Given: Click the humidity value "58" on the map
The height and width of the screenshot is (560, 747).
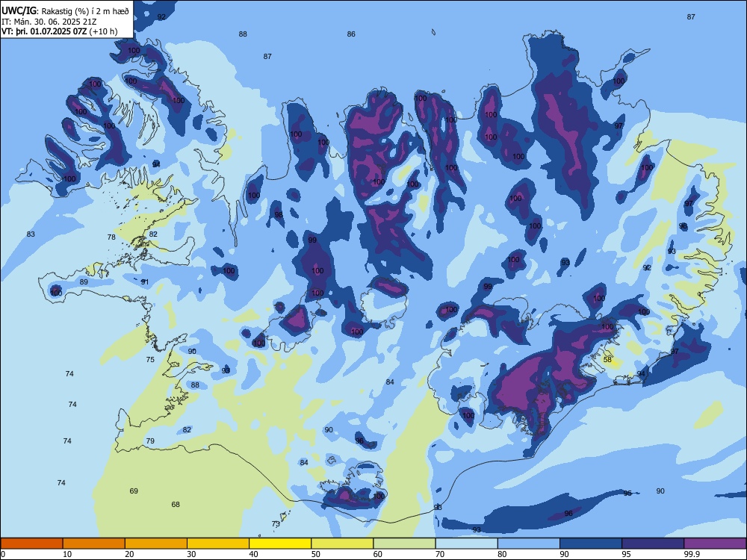Looking at the screenshot, I should pos(607,360).
